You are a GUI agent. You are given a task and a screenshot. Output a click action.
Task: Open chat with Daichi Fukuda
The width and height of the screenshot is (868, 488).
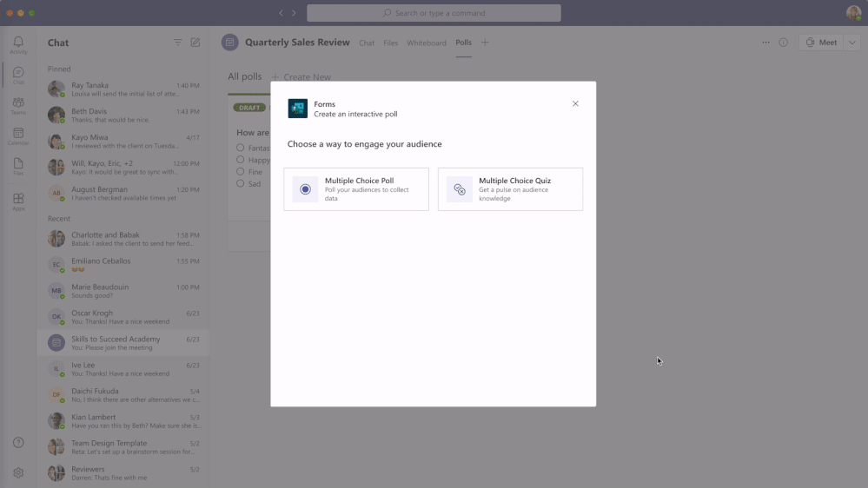123,395
